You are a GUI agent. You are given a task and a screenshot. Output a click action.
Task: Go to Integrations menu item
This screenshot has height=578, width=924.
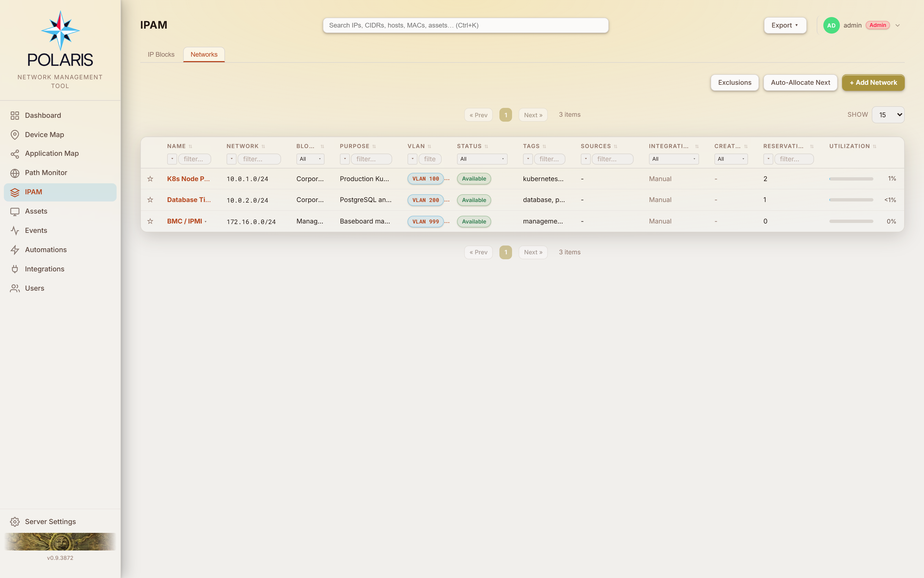tap(60, 269)
